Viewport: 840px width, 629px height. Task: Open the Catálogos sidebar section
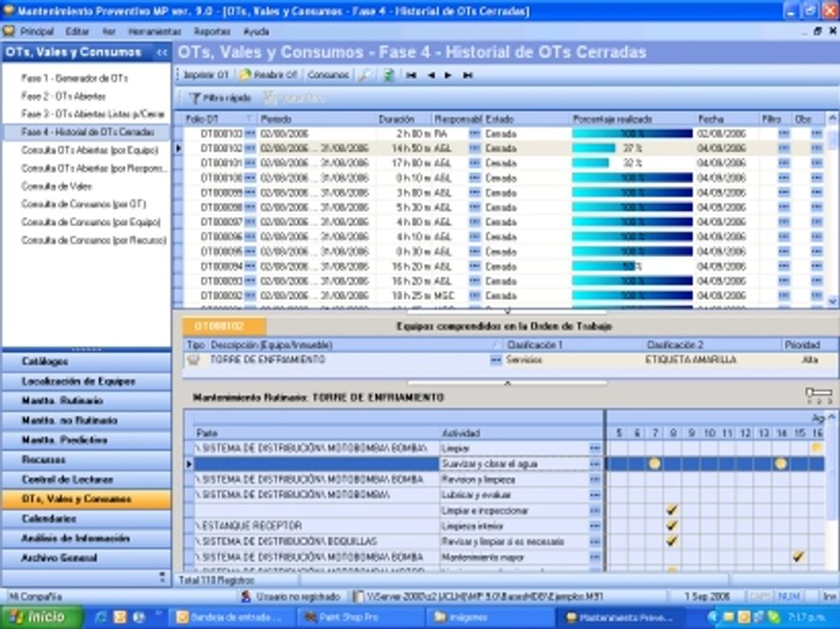click(87, 362)
